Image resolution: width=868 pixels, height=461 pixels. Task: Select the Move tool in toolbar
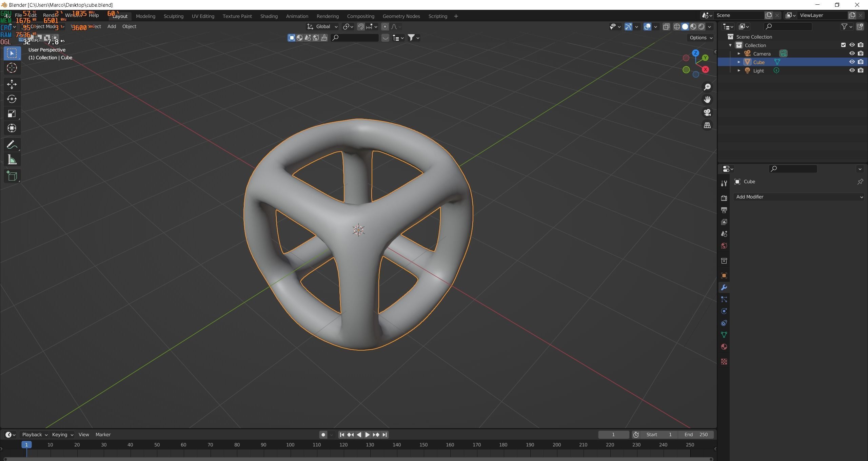(12, 84)
